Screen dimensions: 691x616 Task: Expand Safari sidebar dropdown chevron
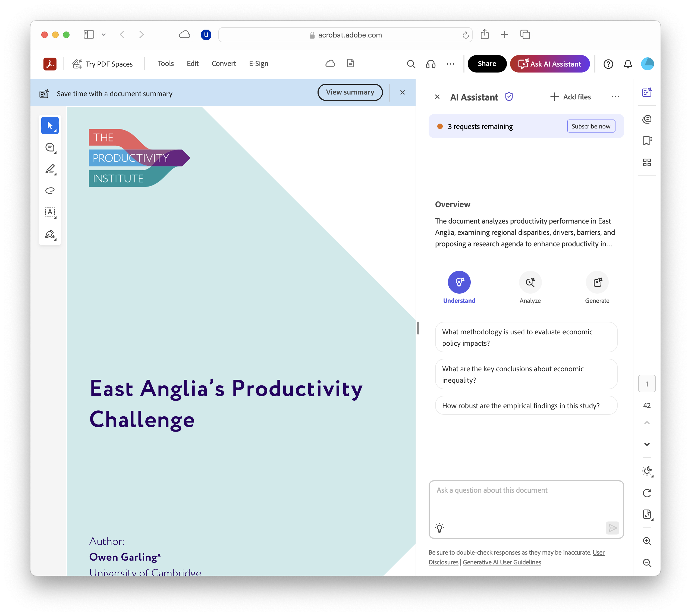click(x=104, y=34)
